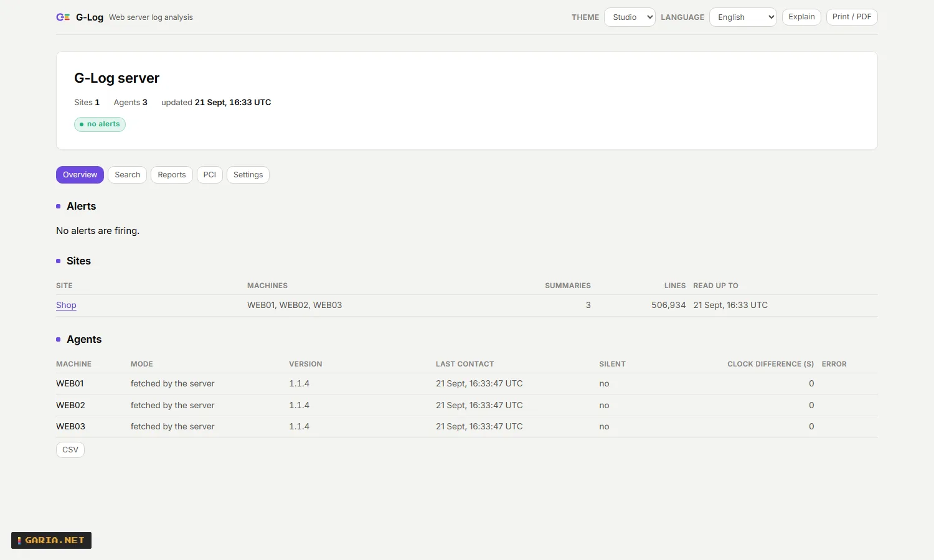This screenshot has width=934, height=560.
Task: Click the Explain button
Action: pos(801,17)
